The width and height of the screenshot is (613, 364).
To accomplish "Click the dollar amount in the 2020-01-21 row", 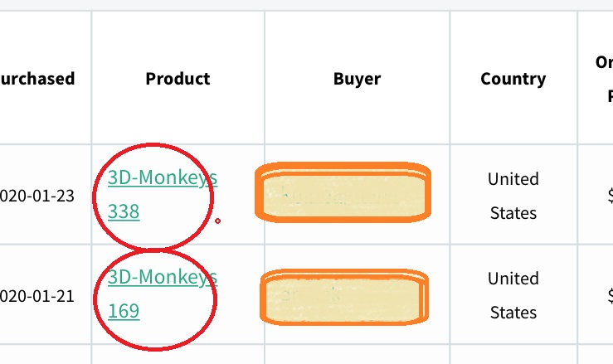I will [x=609, y=295].
